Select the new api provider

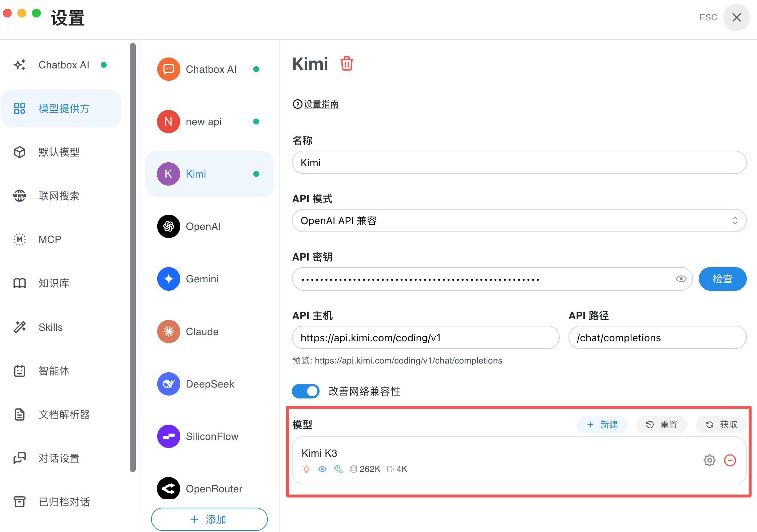(209, 122)
